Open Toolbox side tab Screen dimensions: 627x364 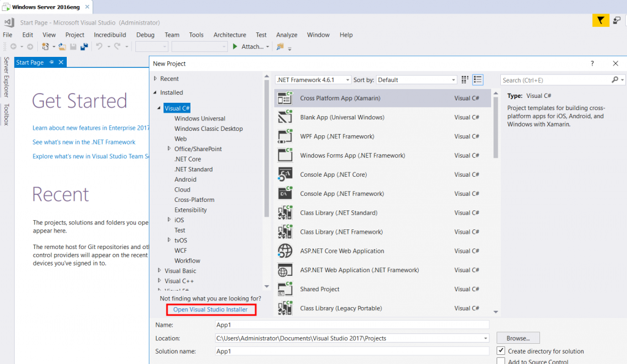click(x=6, y=114)
